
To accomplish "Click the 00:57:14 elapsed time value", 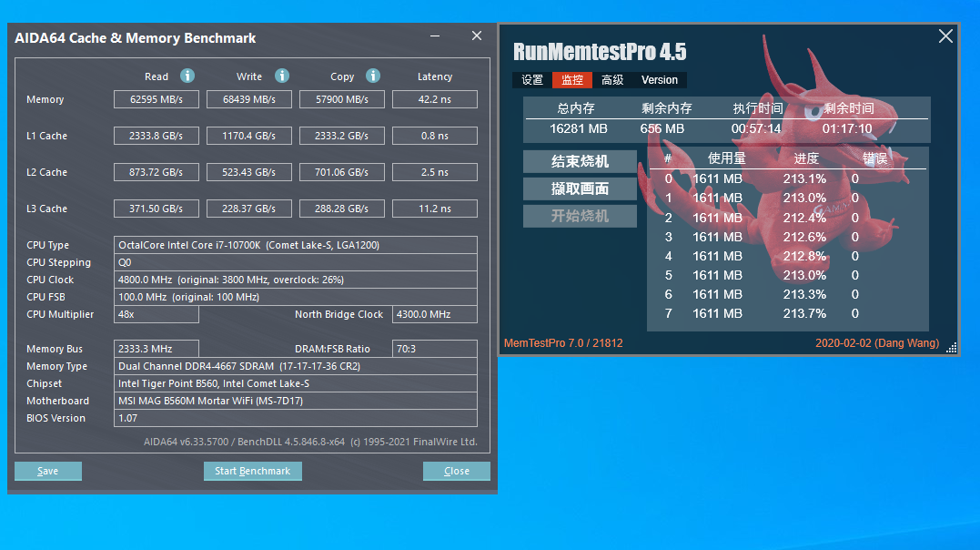I will pos(756,129).
